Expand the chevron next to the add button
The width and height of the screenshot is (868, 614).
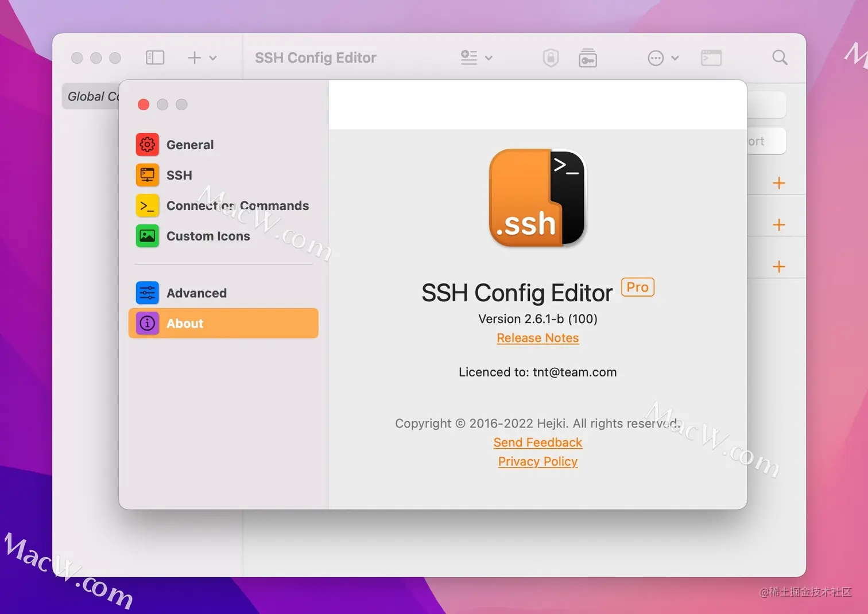click(x=213, y=58)
